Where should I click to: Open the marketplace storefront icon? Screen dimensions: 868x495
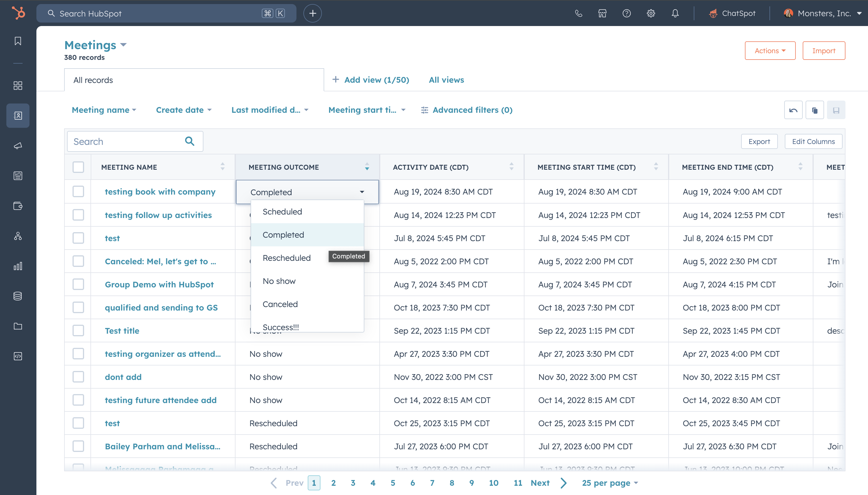602,13
